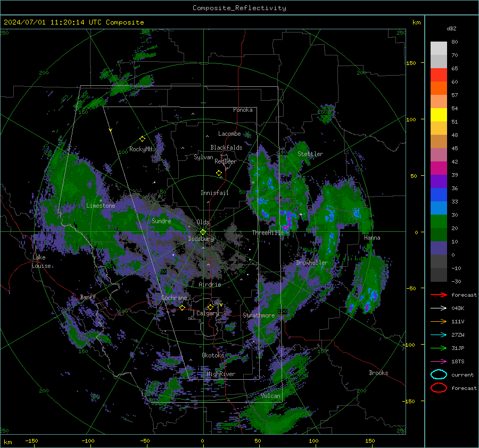
Task: Click the yellow diamond marker near RockyMH
Action: (x=142, y=139)
